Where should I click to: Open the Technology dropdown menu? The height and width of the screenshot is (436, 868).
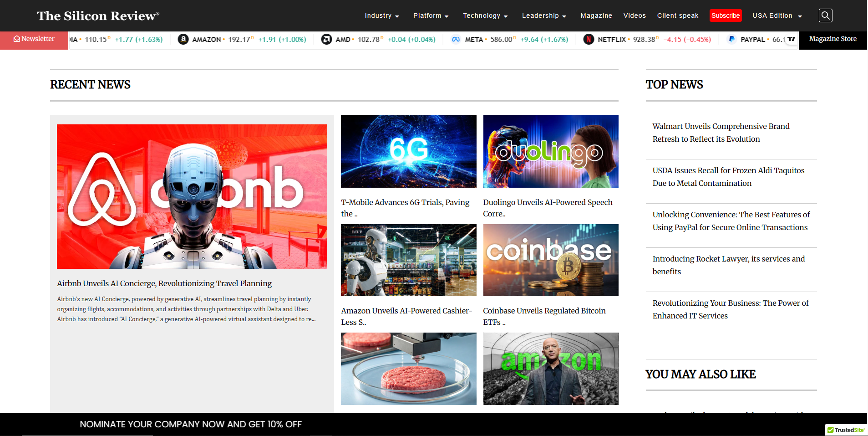485,15
